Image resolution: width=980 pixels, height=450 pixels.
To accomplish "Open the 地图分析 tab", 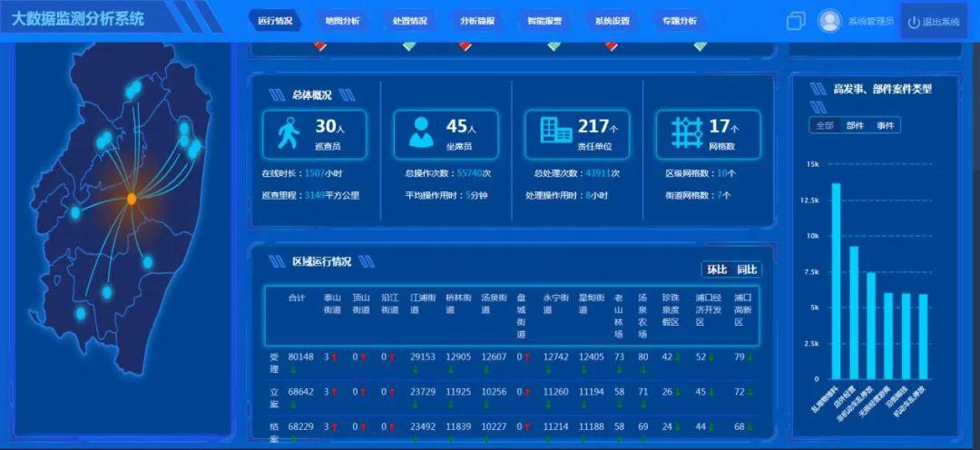I will point(342,21).
